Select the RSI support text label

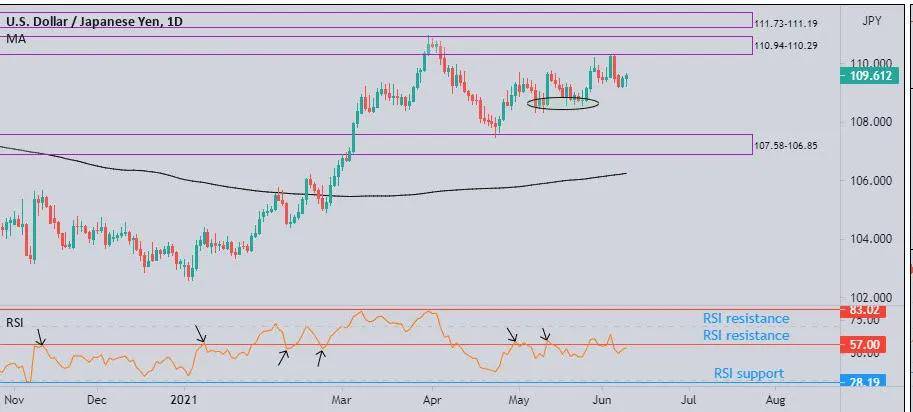click(x=749, y=374)
